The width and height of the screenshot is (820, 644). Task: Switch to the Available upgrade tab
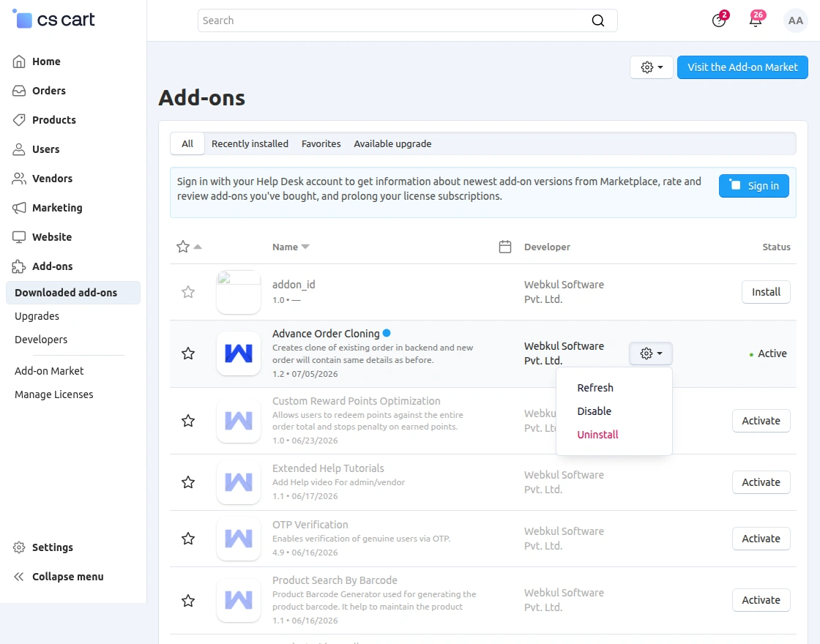(392, 143)
